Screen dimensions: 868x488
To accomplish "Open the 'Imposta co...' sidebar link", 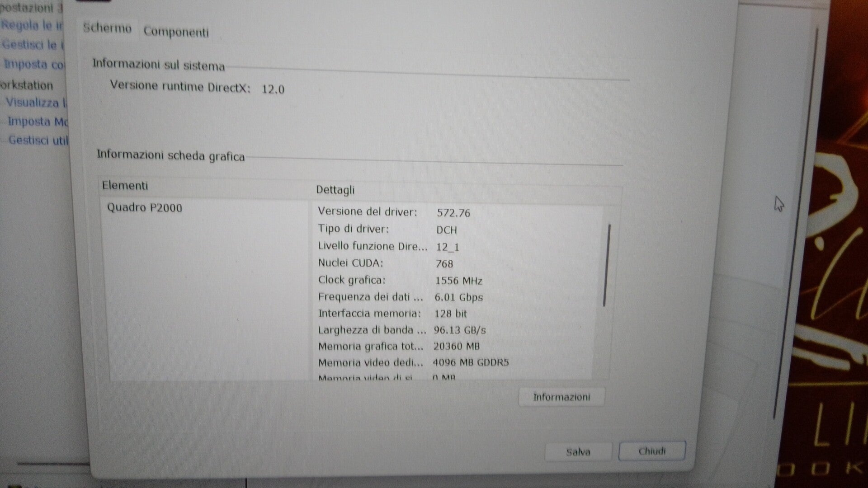I will pos(34,64).
